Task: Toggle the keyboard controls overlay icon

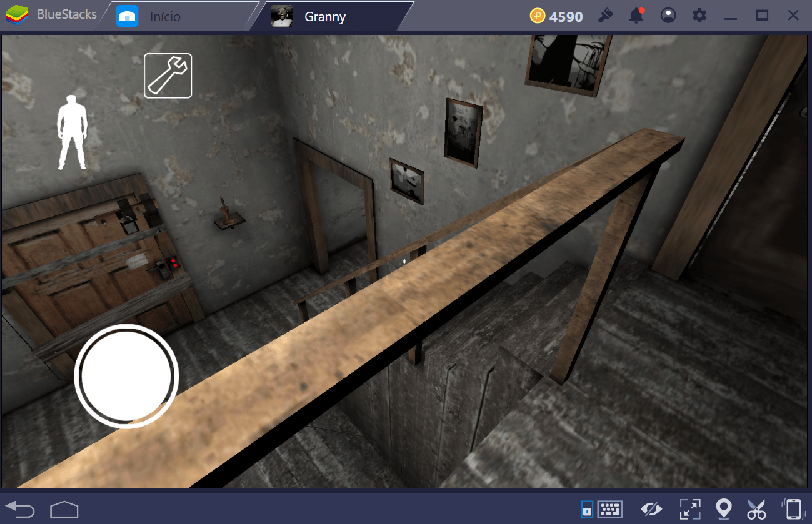Action: [587, 509]
